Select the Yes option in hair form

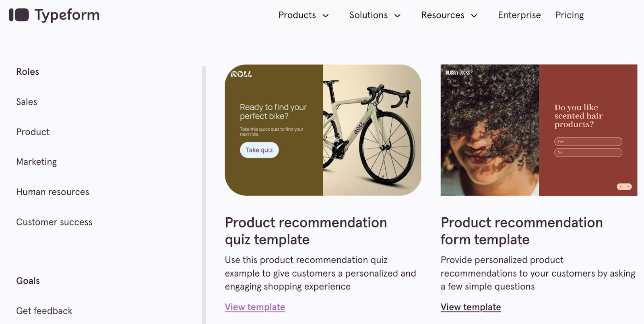click(x=588, y=142)
